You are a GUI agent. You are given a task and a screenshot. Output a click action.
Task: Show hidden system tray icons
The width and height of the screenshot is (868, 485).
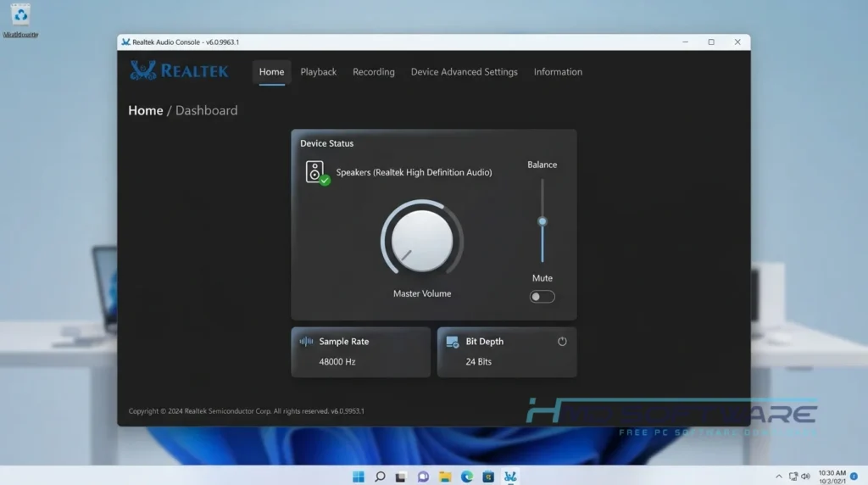(x=778, y=477)
